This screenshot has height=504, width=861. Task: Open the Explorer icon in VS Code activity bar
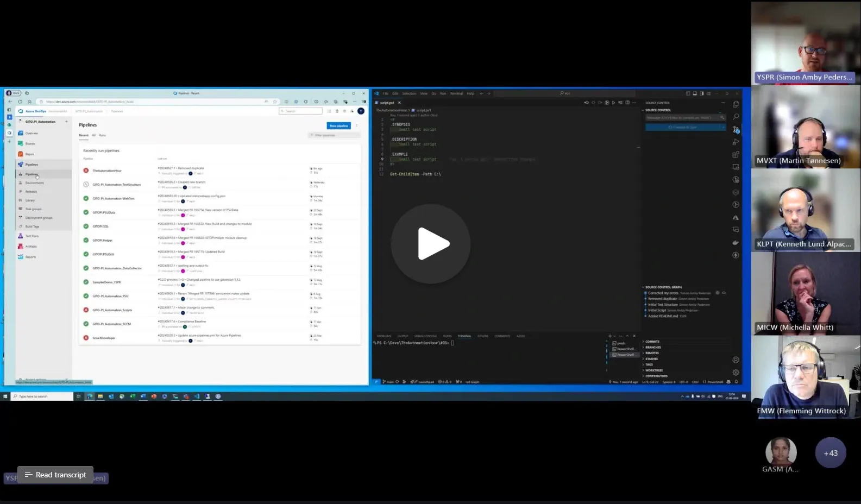click(x=736, y=104)
